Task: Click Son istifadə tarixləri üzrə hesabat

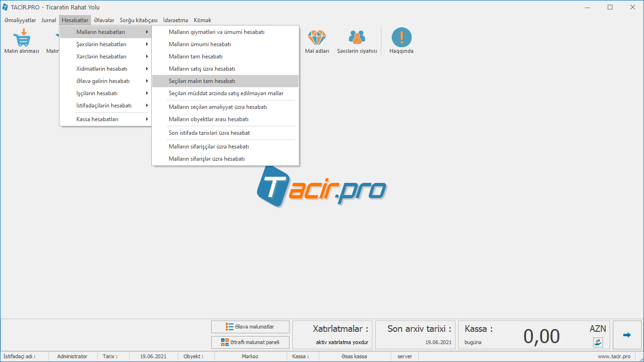Action: click(x=209, y=133)
